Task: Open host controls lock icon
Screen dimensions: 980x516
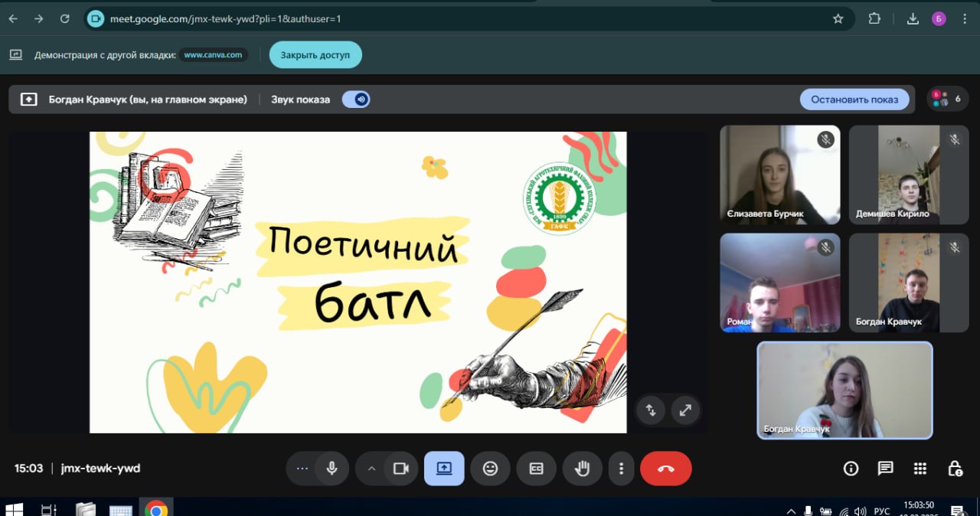Action: point(955,469)
